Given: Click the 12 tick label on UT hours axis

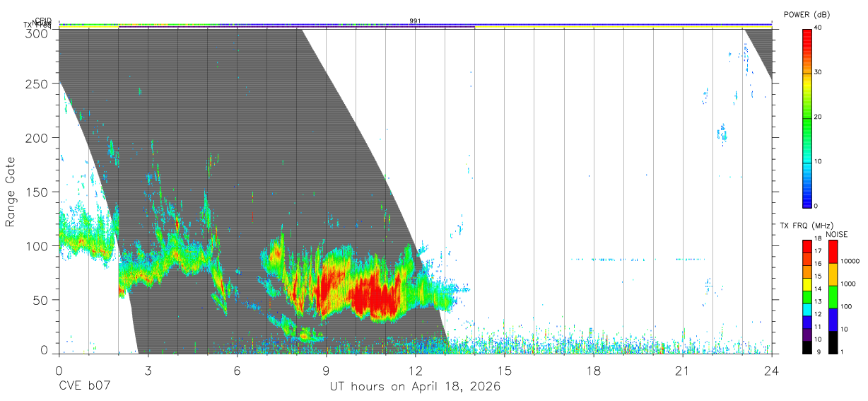Looking at the screenshot, I should pos(416,371).
